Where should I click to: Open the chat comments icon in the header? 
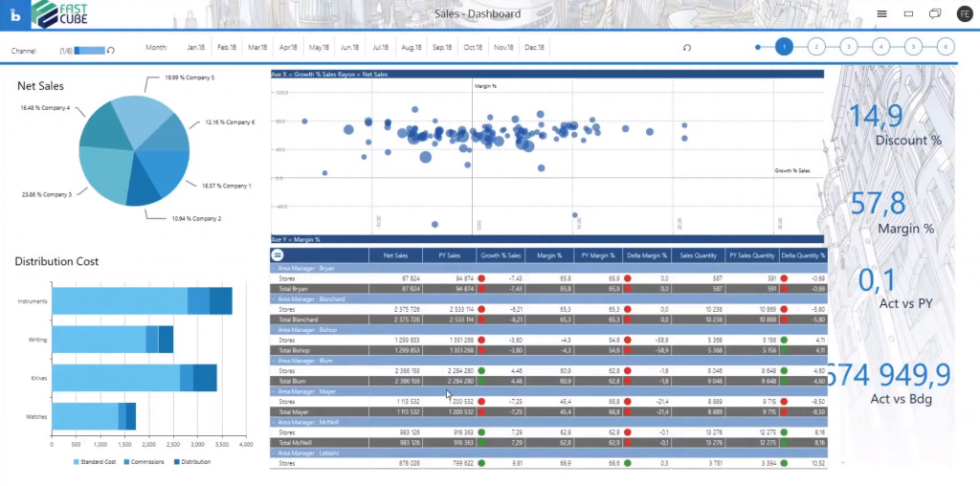[x=934, y=14]
